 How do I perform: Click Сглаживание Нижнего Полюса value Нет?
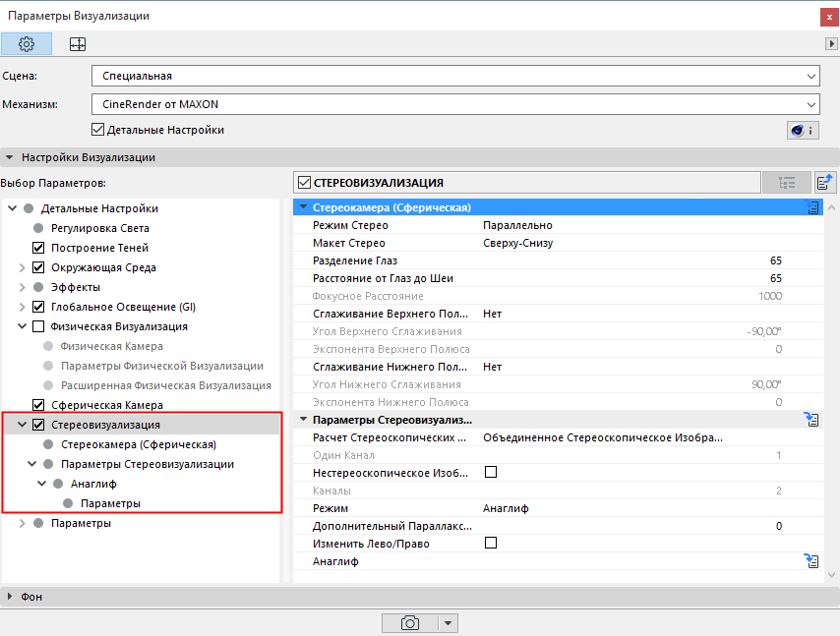pos(492,367)
